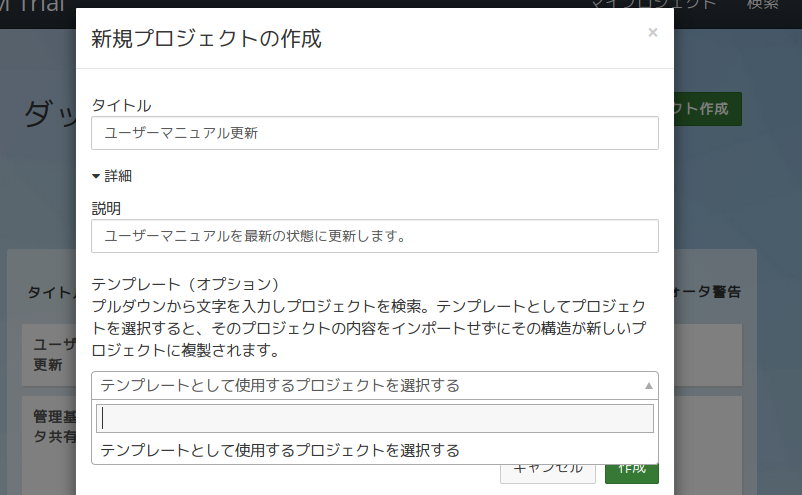This screenshot has height=495, width=802.
Task: Collapse the 詳細 section
Action: [112, 176]
